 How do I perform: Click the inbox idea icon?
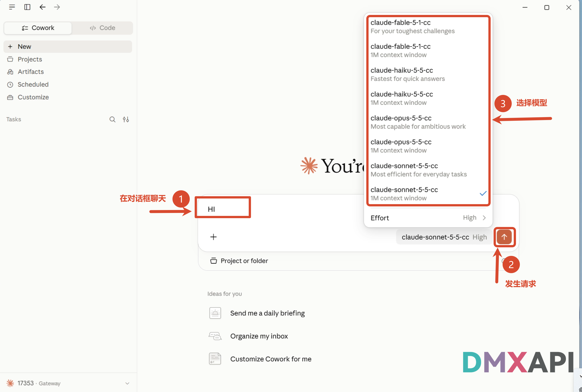215,336
